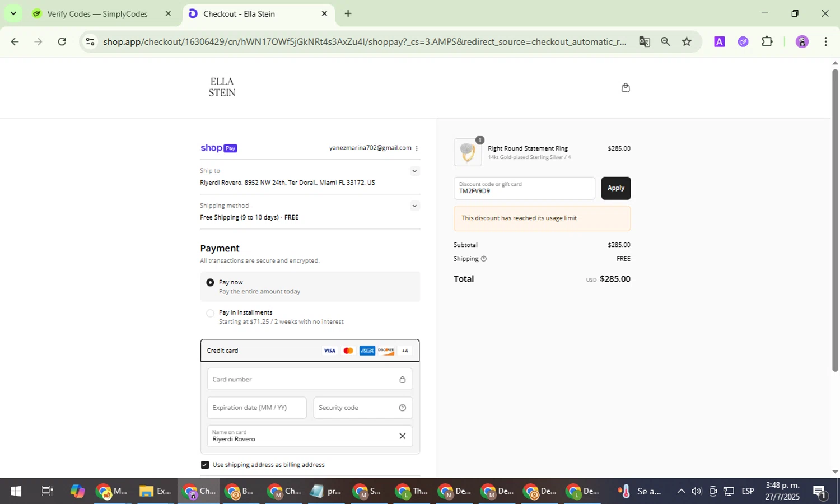
Task: Click the card number lock icon
Action: point(402,380)
